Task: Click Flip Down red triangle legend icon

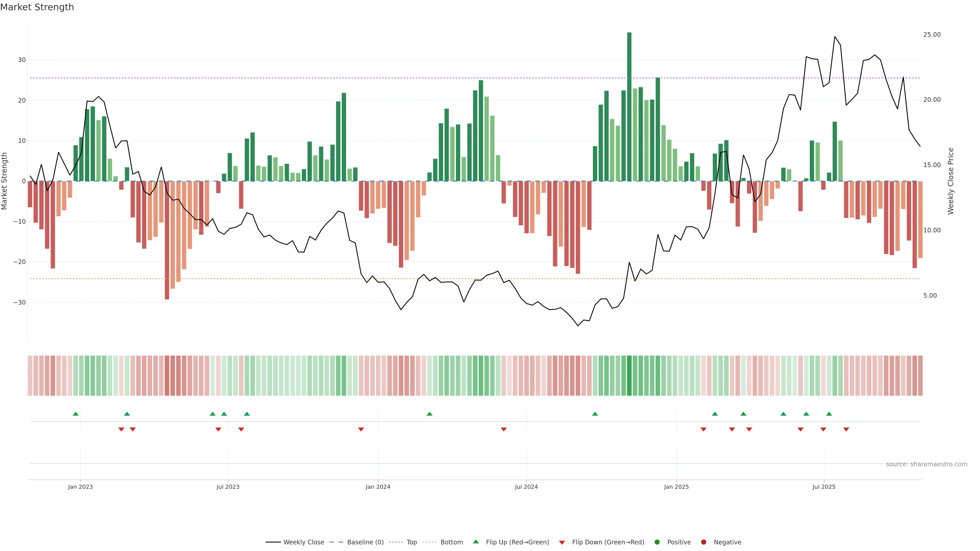Action: 562,543
